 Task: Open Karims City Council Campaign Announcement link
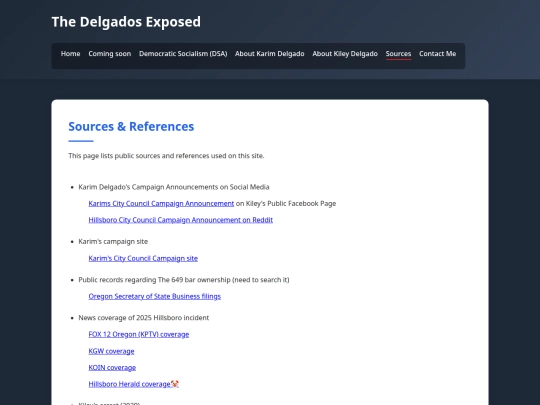point(161,204)
